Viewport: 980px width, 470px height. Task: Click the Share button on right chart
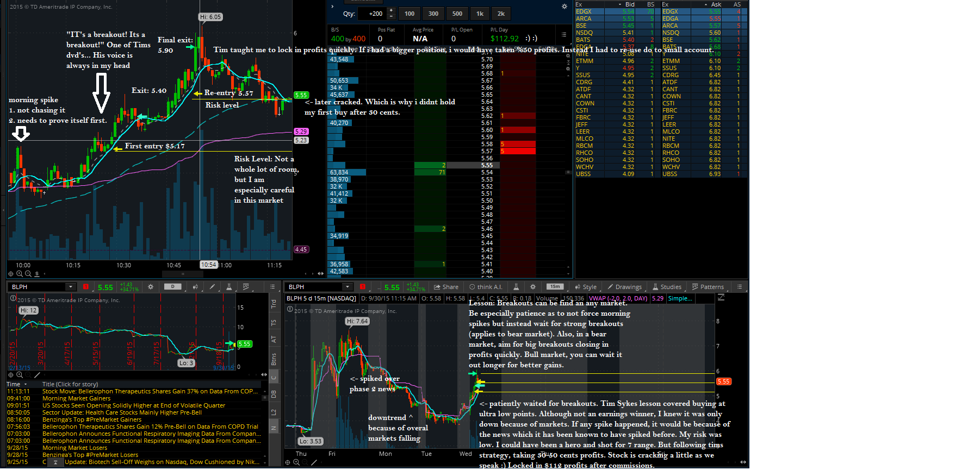coord(446,287)
